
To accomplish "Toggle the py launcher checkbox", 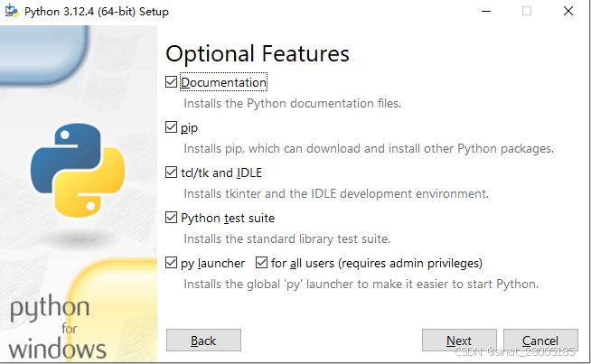I will point(171,263).
